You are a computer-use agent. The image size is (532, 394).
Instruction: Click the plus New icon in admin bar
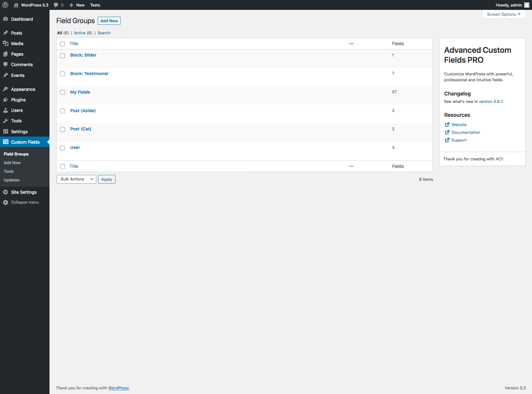point(71,5)
